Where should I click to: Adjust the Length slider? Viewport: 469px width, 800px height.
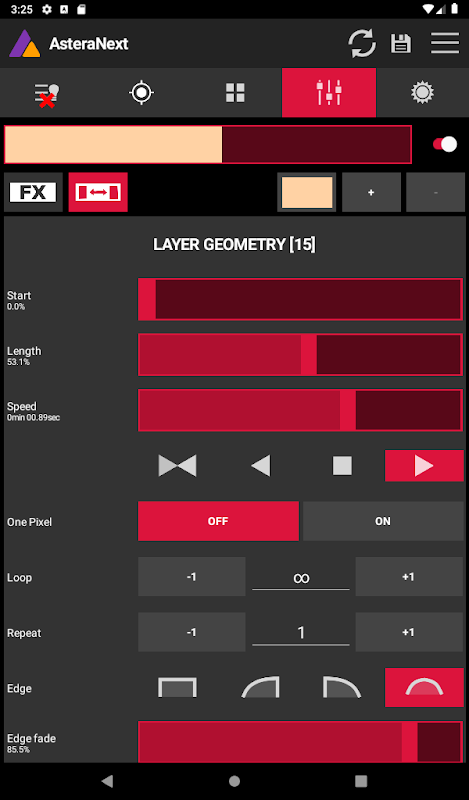301,355
